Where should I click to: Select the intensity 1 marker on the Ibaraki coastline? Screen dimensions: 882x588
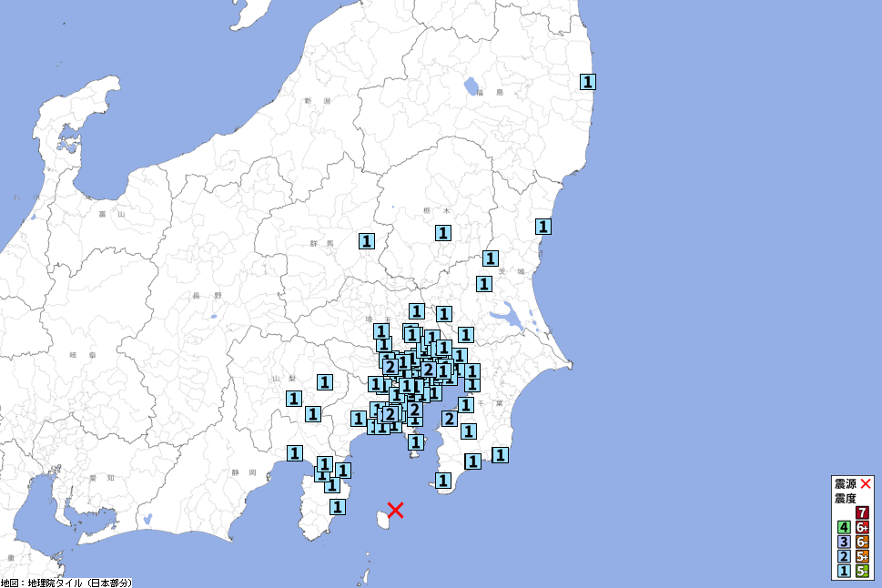[543, 226]
